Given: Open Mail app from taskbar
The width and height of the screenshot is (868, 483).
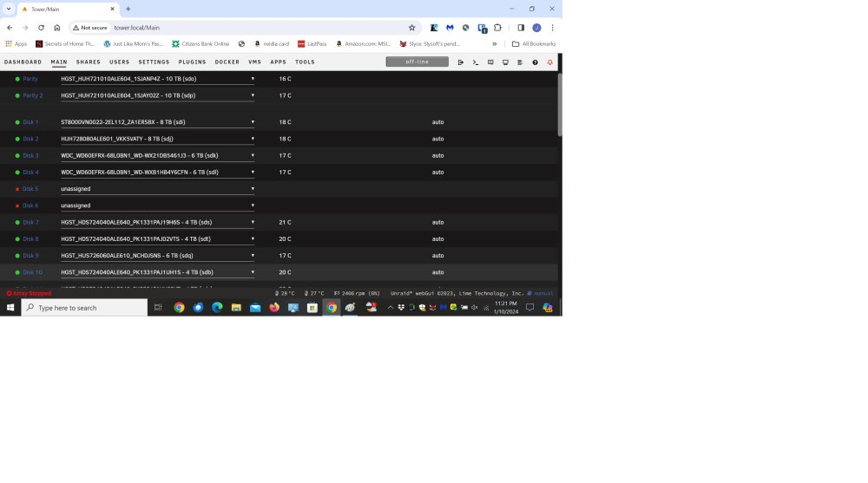Looking at the screenshot, I should click(x=255, y=308).
